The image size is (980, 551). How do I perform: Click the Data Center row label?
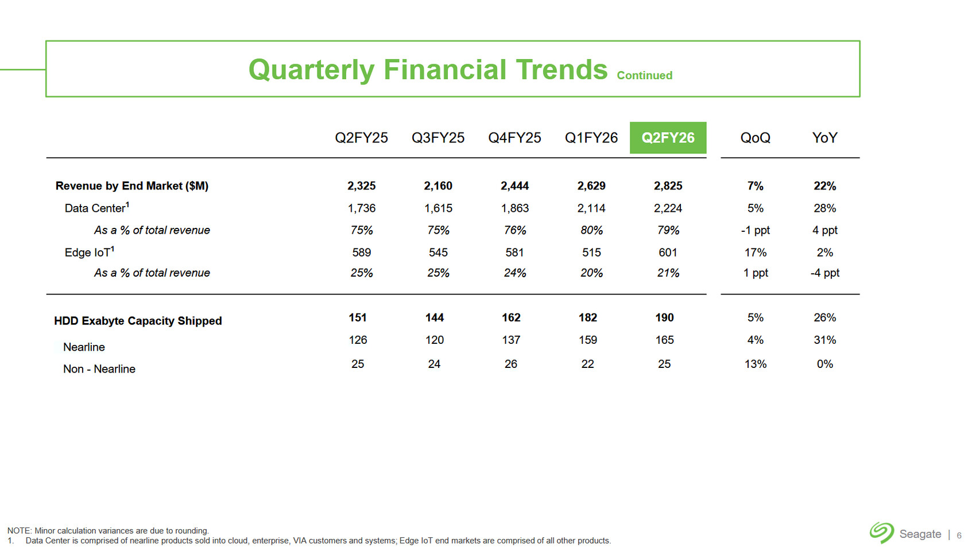click(x=96, y=208)
